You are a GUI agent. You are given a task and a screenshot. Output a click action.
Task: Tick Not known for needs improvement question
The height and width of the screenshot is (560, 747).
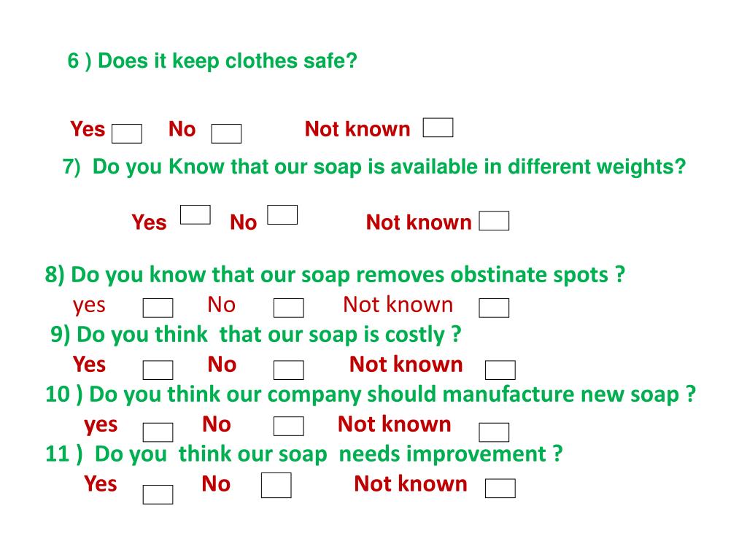click(500, 488)
